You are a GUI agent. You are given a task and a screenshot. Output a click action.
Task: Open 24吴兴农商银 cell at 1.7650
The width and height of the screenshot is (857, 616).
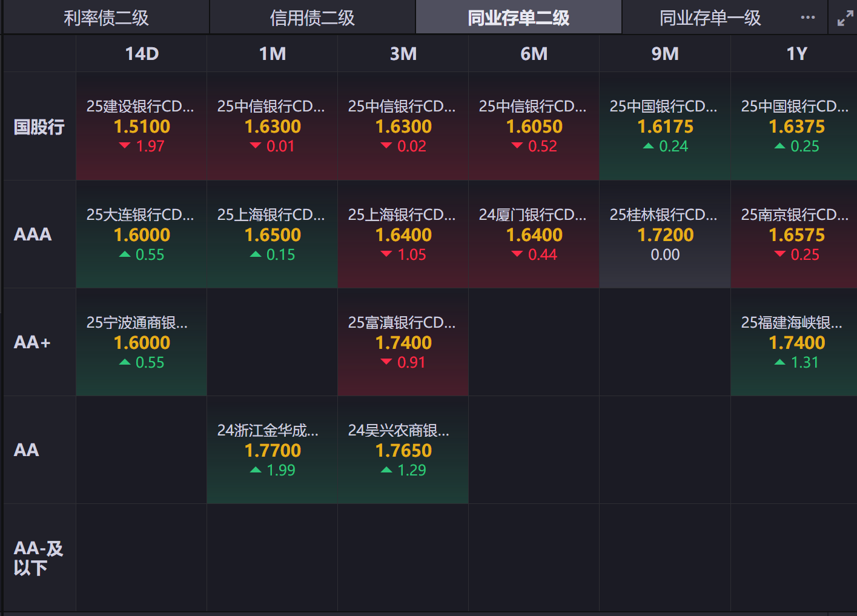(403, 450)
